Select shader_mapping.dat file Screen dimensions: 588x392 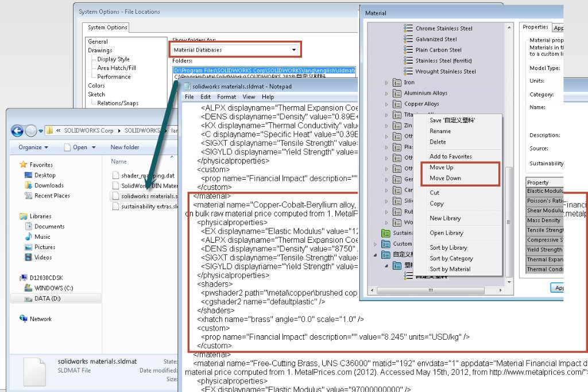148,176
